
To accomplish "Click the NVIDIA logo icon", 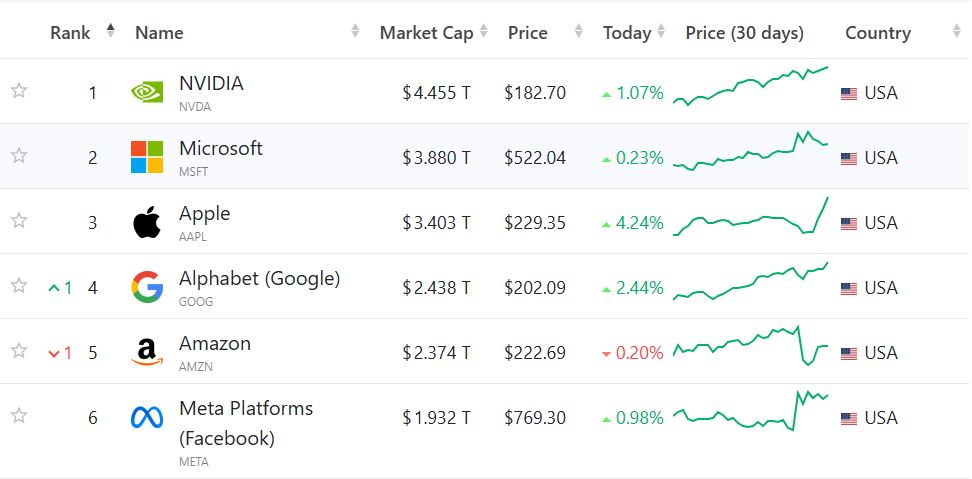I will (x=147, y=92).
